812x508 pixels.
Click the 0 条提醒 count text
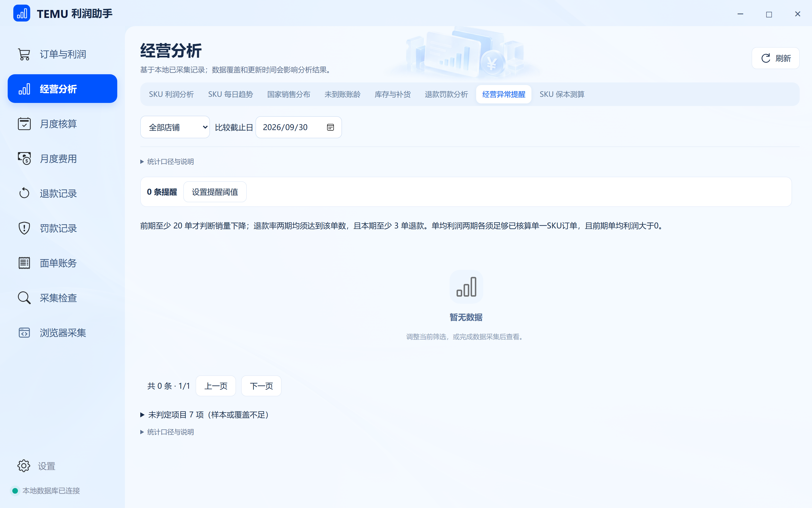[162, 192]
